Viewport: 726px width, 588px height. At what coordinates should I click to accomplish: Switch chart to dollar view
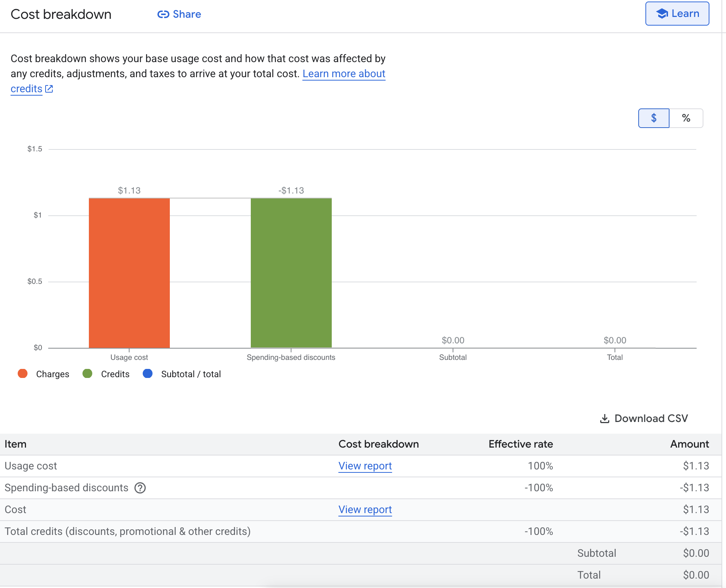tap(654, 118)
